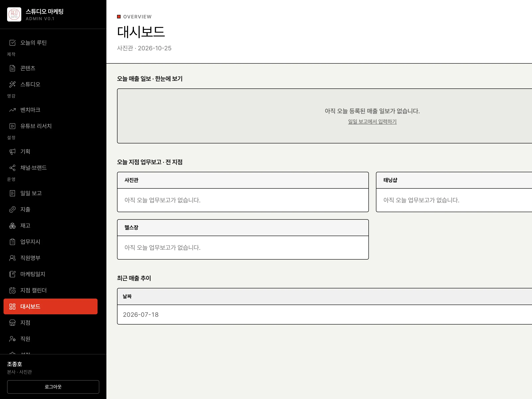This screenshot has height=399, width=532.
Task: Open 오늘의 루틴 checkbox icon
Action: [x=12, y=43]
